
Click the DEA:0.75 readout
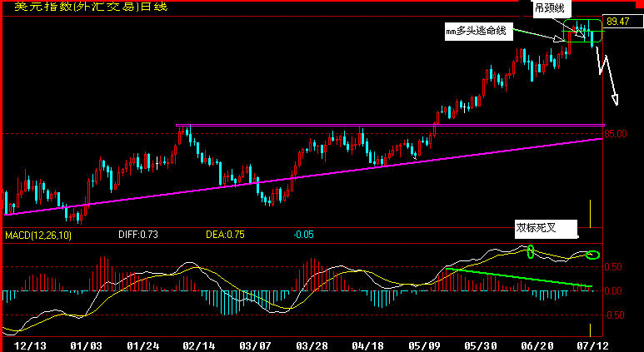click(x=225, y=235)
